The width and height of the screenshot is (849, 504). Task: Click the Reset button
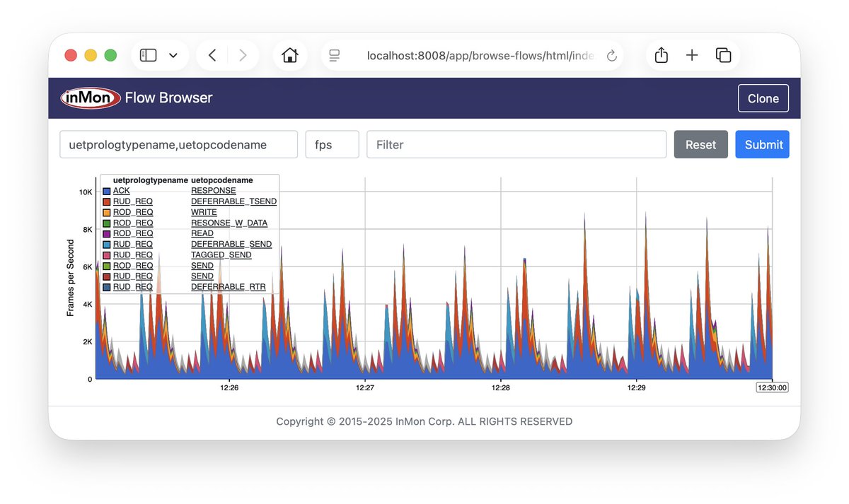click(x=700, y=144)
